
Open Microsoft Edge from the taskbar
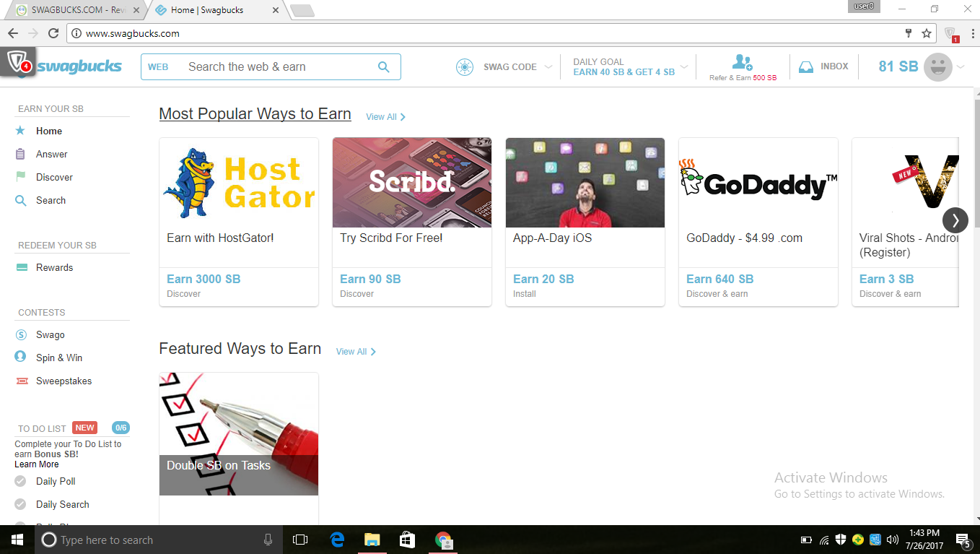tap(337, 540)
